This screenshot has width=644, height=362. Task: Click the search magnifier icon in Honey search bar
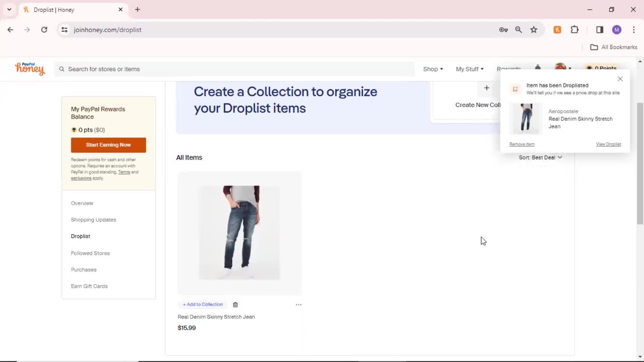click(62, 69)
